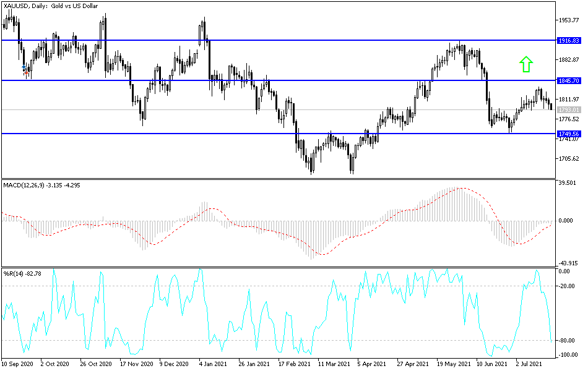
Task: Select the 1916.83 blue price label
Action: coord(569,40)
